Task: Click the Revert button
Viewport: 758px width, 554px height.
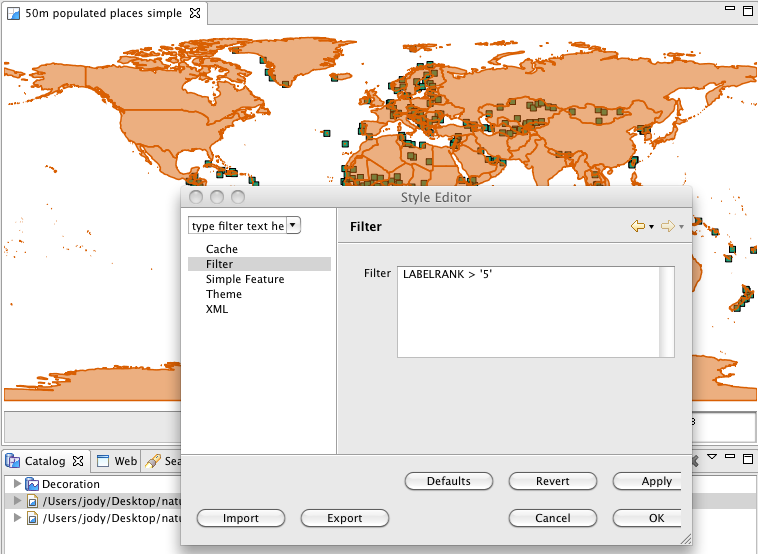Action: pos(553,481)
